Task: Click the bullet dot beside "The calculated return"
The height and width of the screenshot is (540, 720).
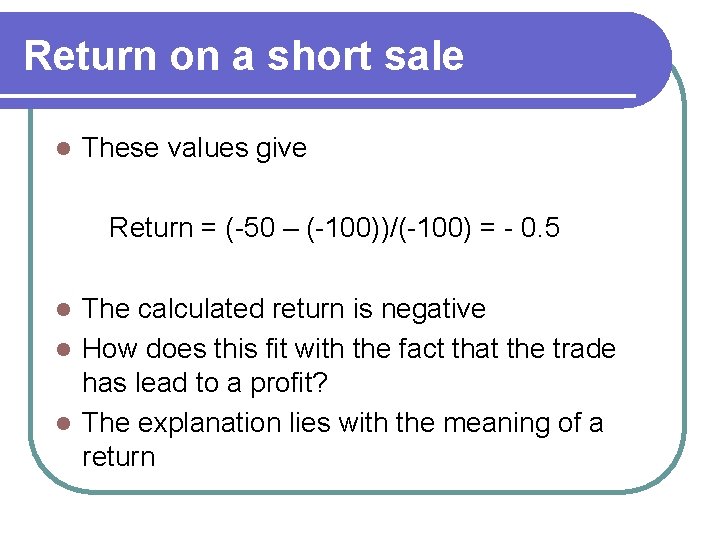Action: tap(63, 309)
